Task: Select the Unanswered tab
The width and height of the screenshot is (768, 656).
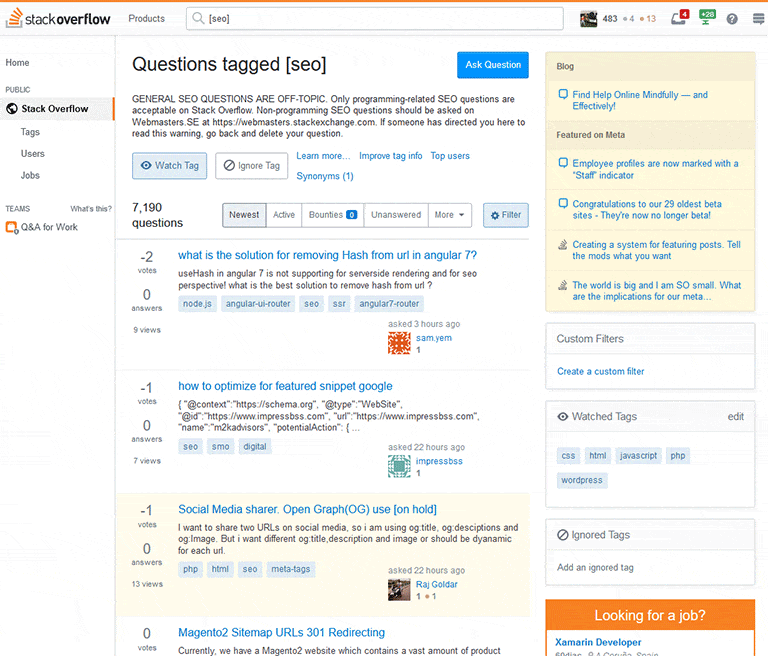Action: tap(396, 215)
